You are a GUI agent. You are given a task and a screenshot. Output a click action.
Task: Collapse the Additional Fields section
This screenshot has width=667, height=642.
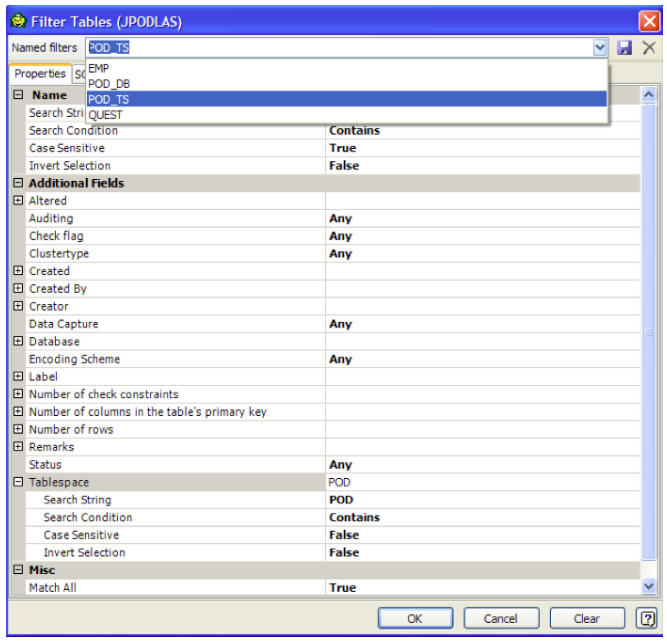(18, 183)
